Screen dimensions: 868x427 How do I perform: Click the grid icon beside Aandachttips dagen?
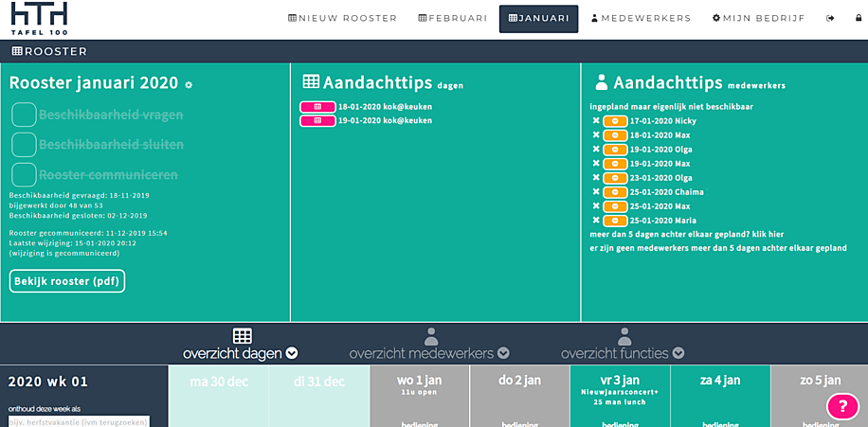pyautogui.click(x=311, y=81)
